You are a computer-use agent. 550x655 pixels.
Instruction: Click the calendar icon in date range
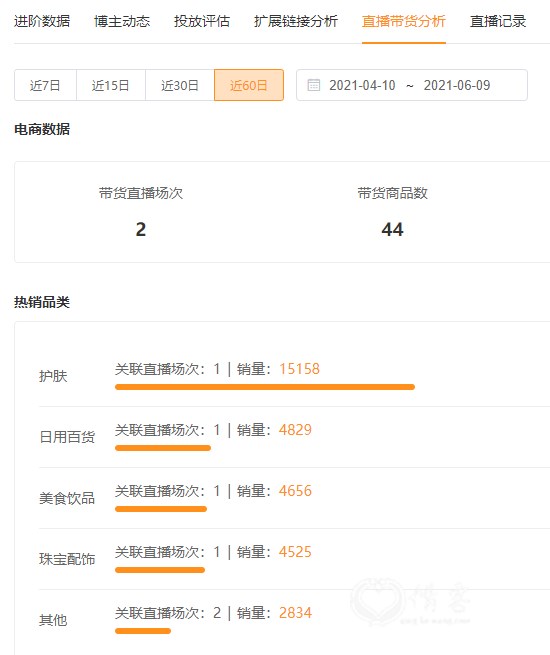tap(314, 85)
